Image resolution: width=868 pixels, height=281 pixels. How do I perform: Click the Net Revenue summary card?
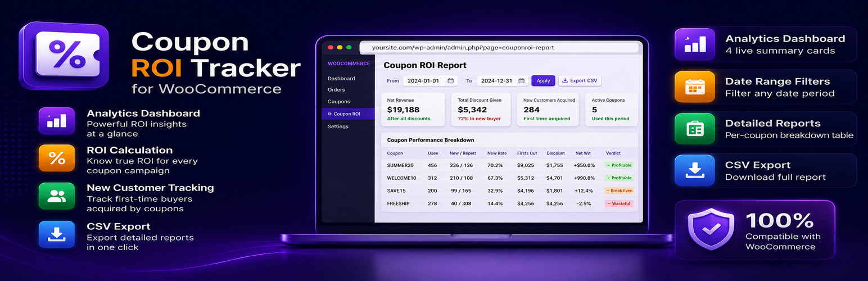click(413, 110)
